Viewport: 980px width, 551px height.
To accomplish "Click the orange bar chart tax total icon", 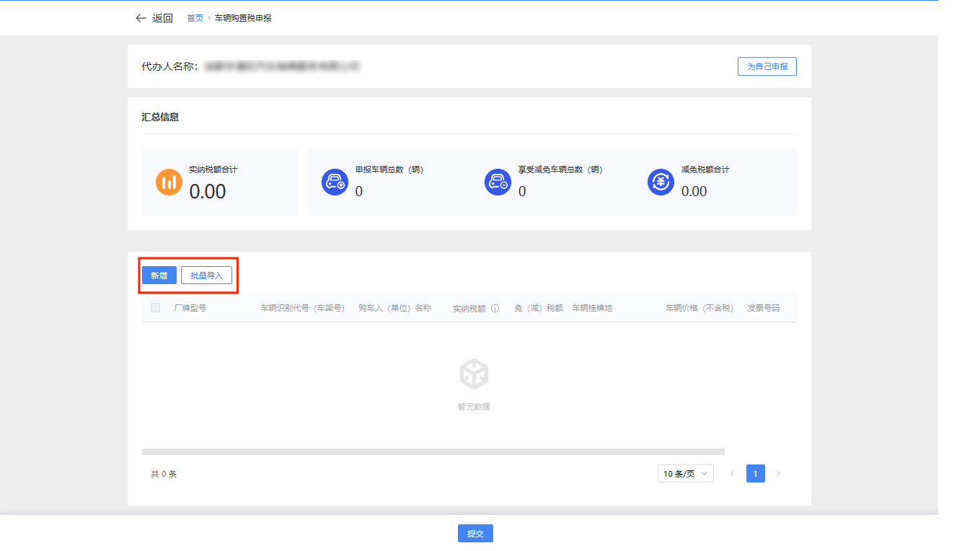I will tap(169, 182).
